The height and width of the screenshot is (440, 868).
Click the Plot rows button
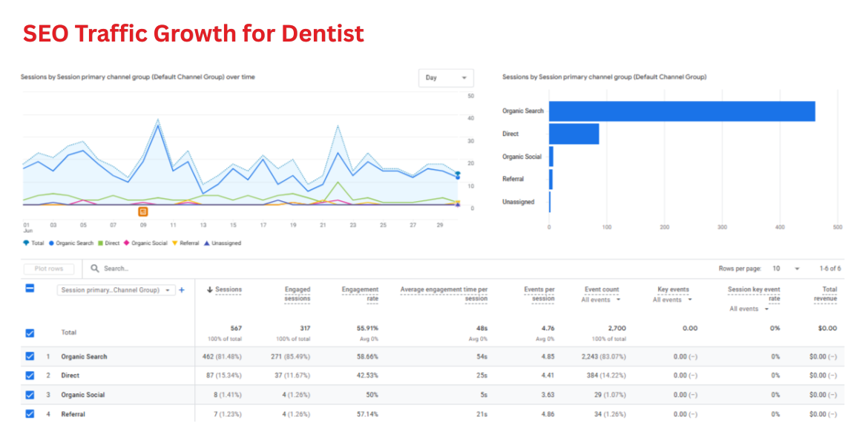pos(49,269)
